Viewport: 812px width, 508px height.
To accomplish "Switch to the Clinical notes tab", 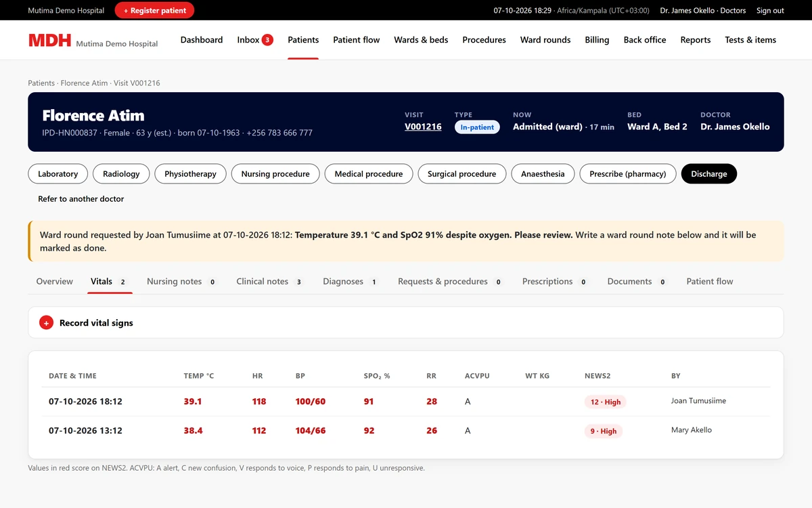I will pyautogui.click(x=270, y=281).
